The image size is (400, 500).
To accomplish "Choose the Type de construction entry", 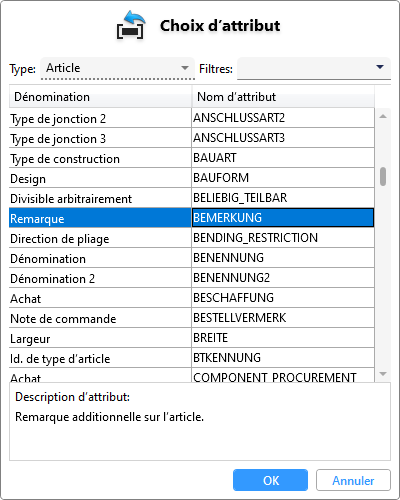I will click(x=191, y=158).
